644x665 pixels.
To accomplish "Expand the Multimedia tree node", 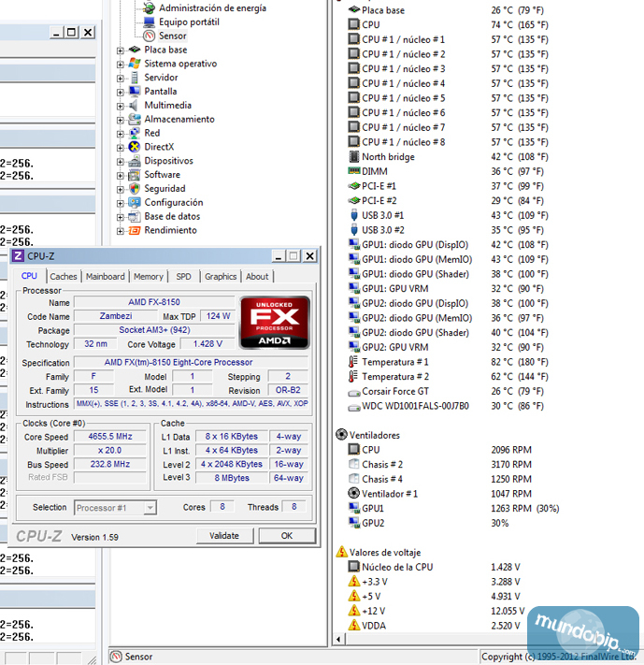I will 121,106.
